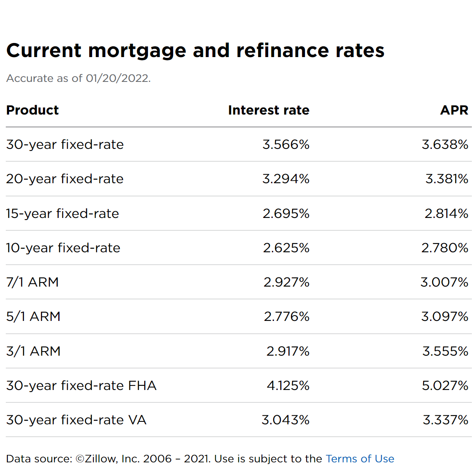Click the 3.566% interest rate value
The image size is (476, 476).
[x=286, y=144]
